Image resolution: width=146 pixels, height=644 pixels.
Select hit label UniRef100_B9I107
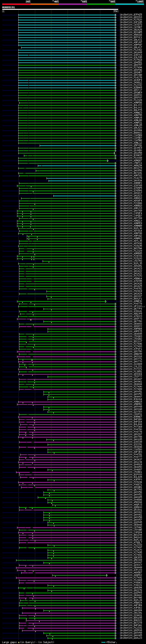(131, 341)
